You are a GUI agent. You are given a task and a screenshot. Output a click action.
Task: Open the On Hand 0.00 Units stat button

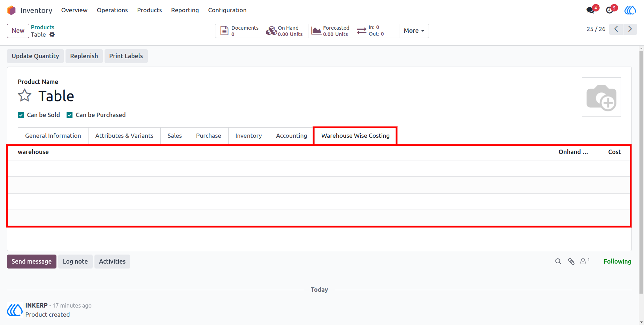285,31
